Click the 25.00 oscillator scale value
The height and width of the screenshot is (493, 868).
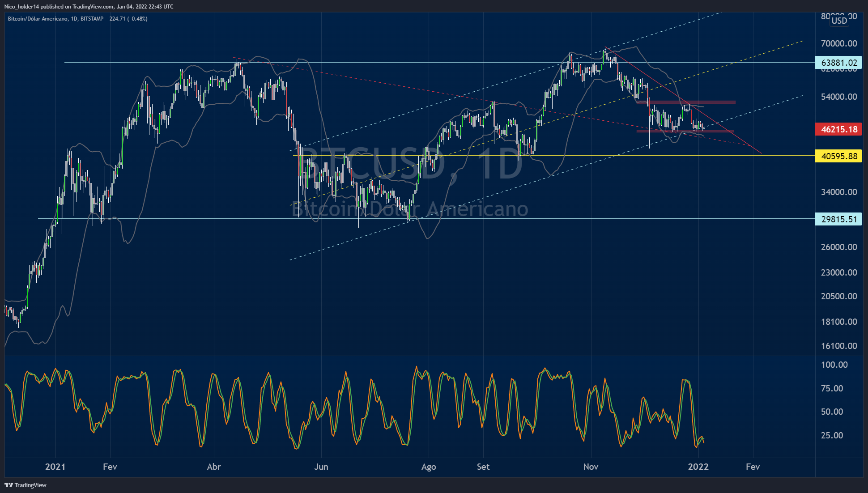[x=832, y=435]
